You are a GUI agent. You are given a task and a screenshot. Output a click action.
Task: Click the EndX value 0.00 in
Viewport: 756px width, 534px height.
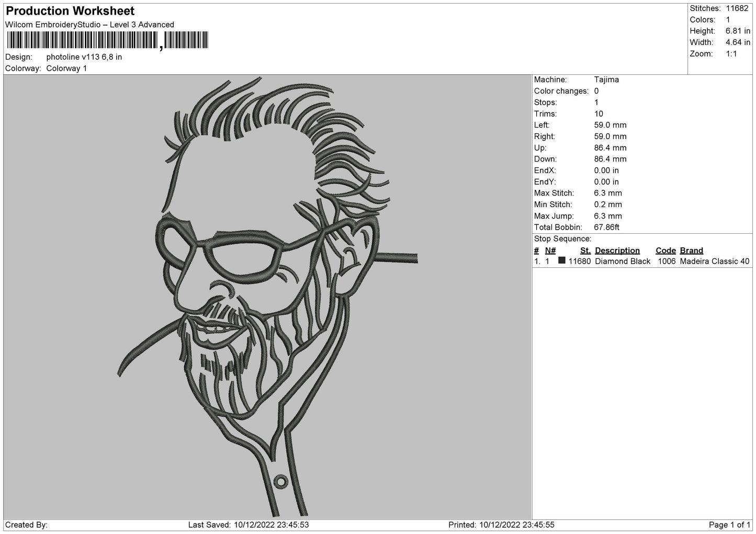(606, 171)
